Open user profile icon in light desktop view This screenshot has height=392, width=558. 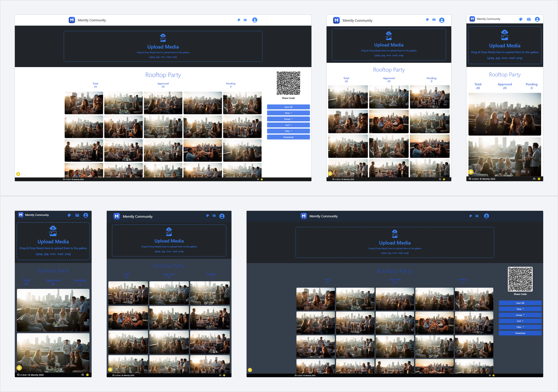255,20
